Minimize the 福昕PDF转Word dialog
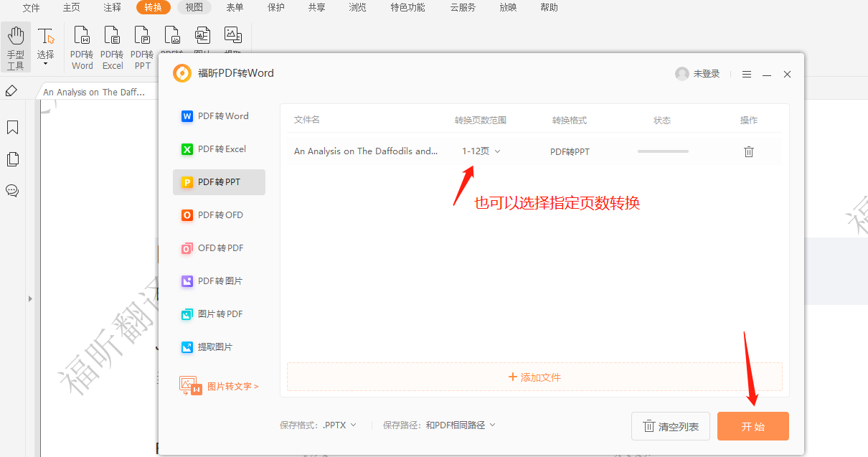The image size is (868, 457). (x=767, y=75)
